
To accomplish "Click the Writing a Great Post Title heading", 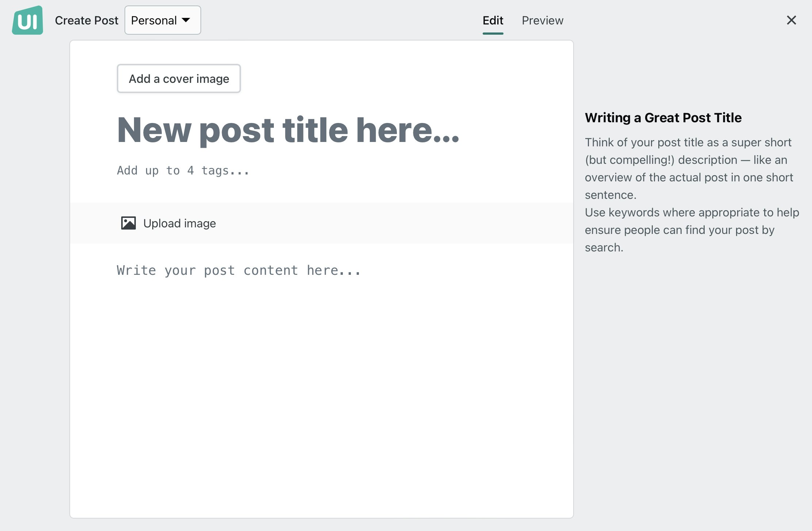I will click(663, 118).
